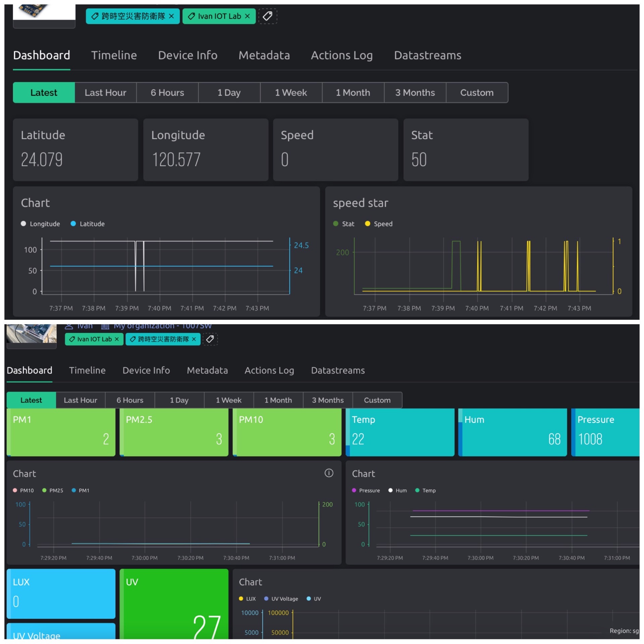Remove Ivan IOT Lab tag in lower dashboard
Image resolution: width=644 pixels, height=644 pixels.
click(117, 339)
